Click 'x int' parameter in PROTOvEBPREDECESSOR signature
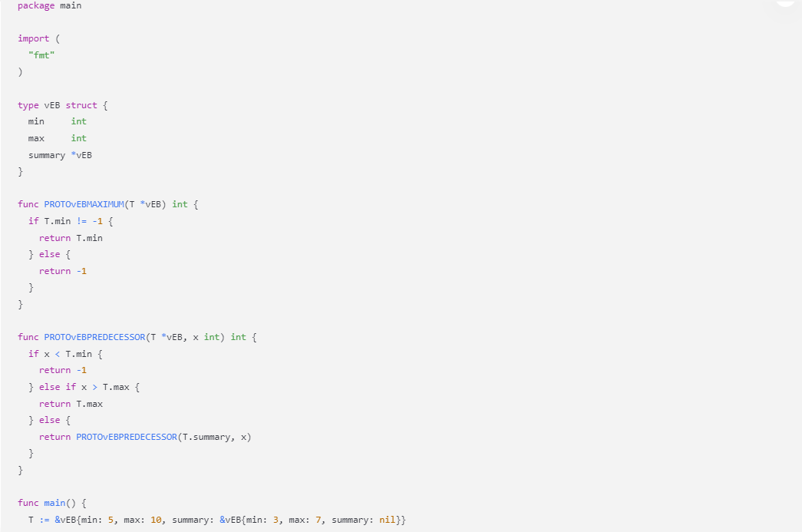 [206, 337]
